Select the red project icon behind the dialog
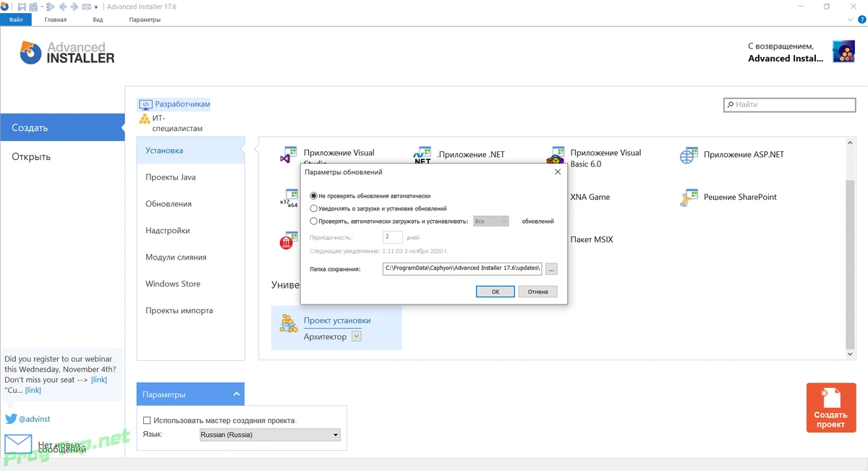This screenshot has width=868, height=471. [289, 241]
